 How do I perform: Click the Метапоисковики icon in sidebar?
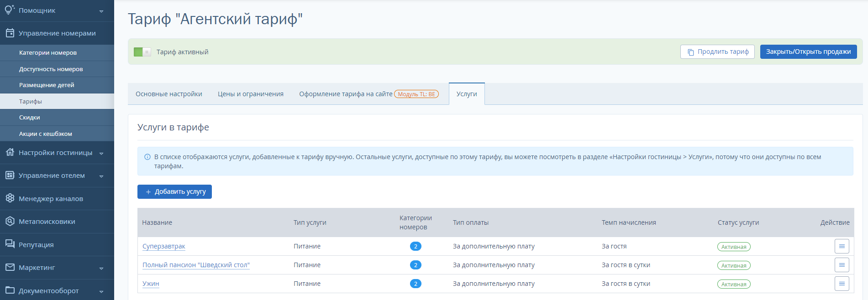[x=10, y=221]
